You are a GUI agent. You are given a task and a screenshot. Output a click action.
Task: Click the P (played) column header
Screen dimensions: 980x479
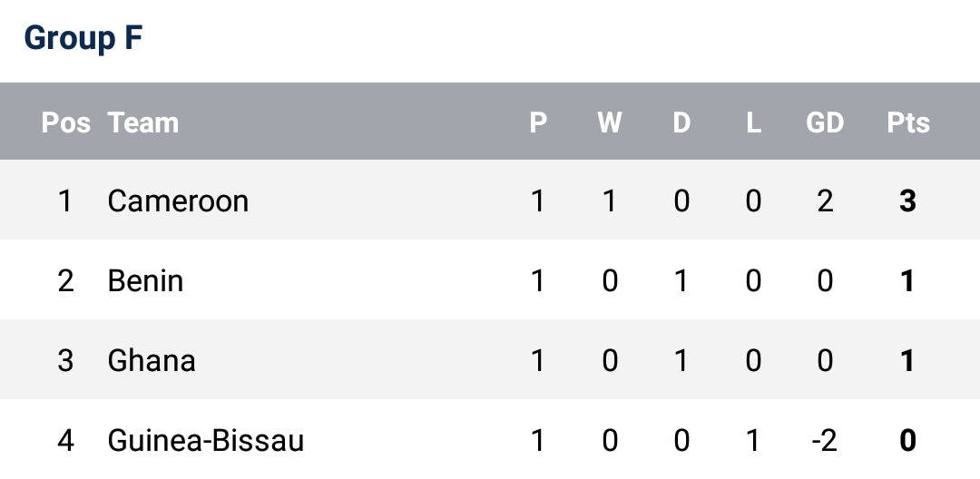point(538,122)
